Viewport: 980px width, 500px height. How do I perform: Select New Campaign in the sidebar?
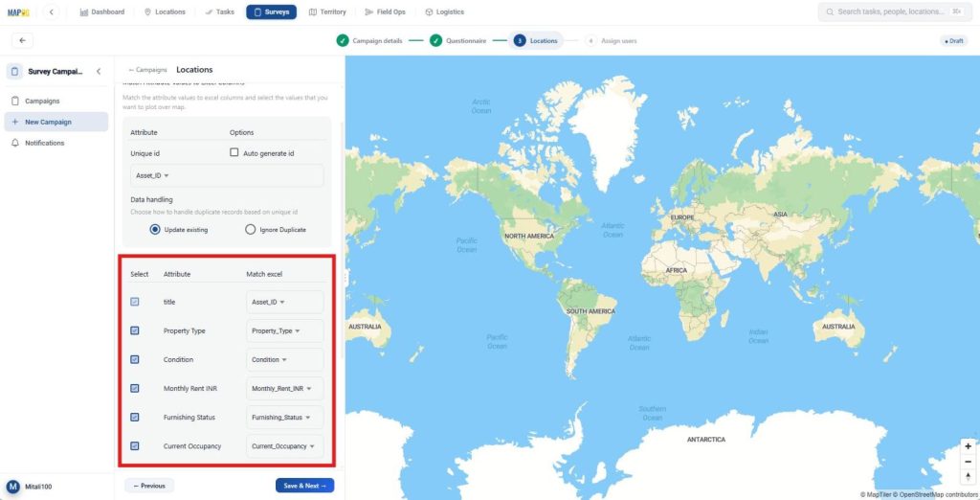[56, 122]
